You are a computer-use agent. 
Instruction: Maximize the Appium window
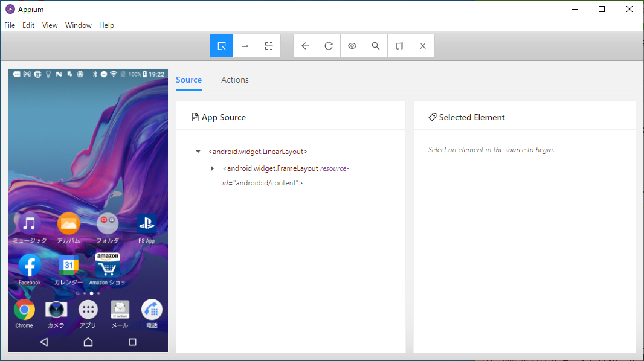click(602, 9)
